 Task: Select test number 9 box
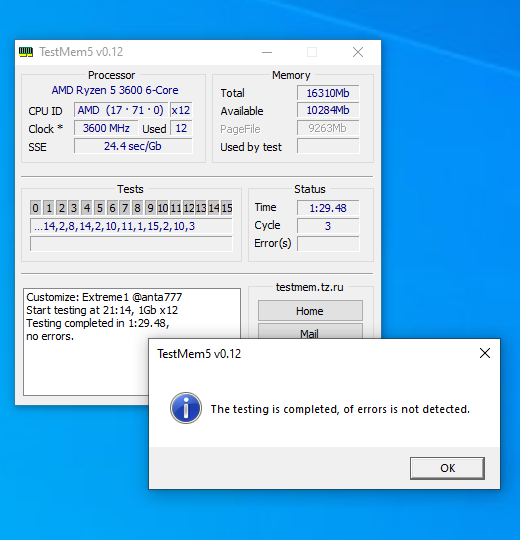pos(150,208)
